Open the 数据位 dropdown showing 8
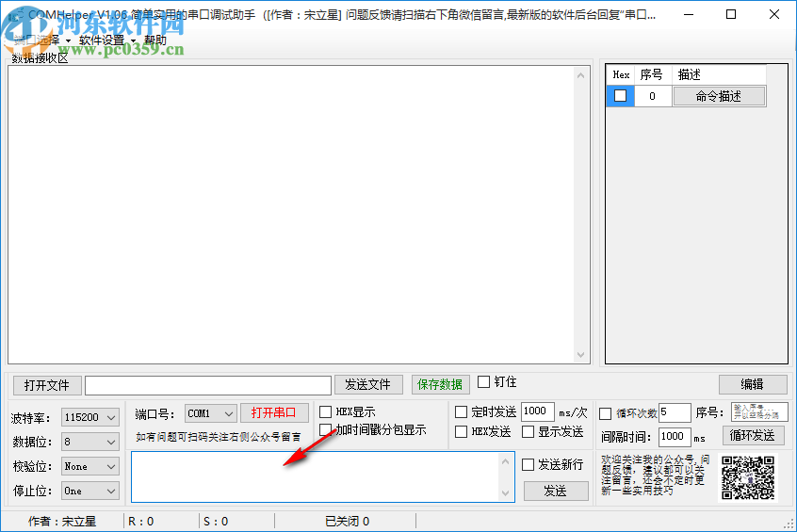Viewport: 797px width, 532px height. tap(89, 442)
